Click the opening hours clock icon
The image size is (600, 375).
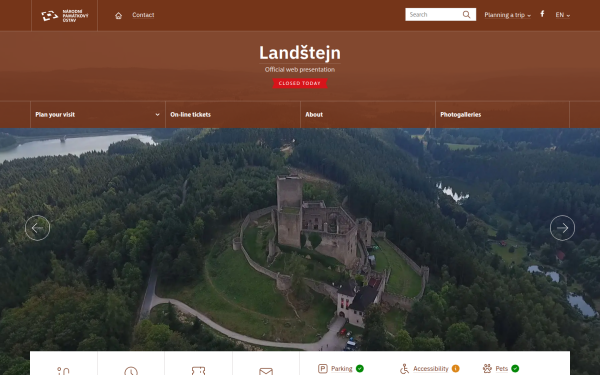click(x=131, y=371)
